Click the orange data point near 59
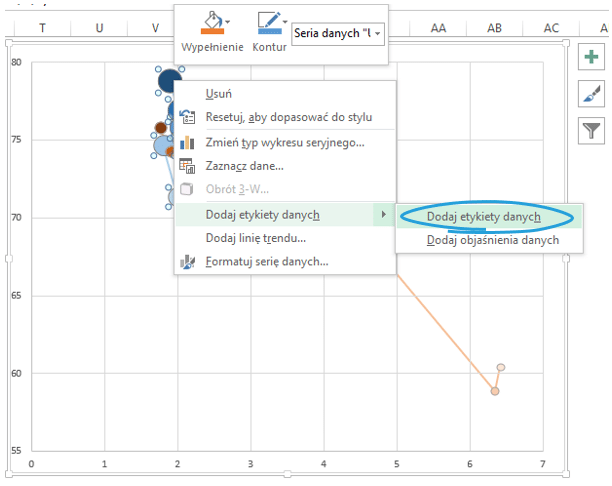 pyautogui.click(x=494, y=391)
